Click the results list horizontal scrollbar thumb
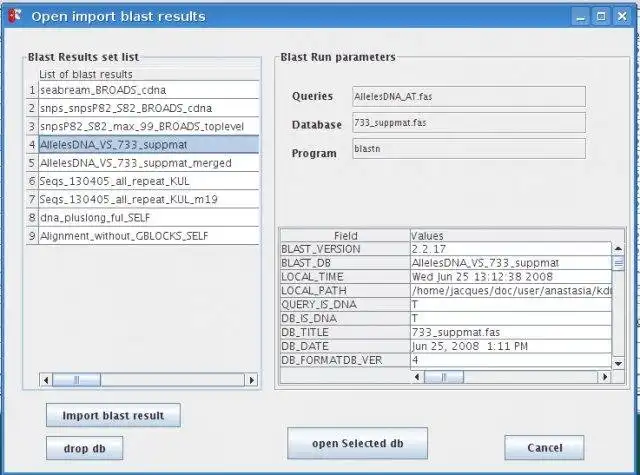The width and height of the screenshot is (640, 475). click(x=77, y=380)
